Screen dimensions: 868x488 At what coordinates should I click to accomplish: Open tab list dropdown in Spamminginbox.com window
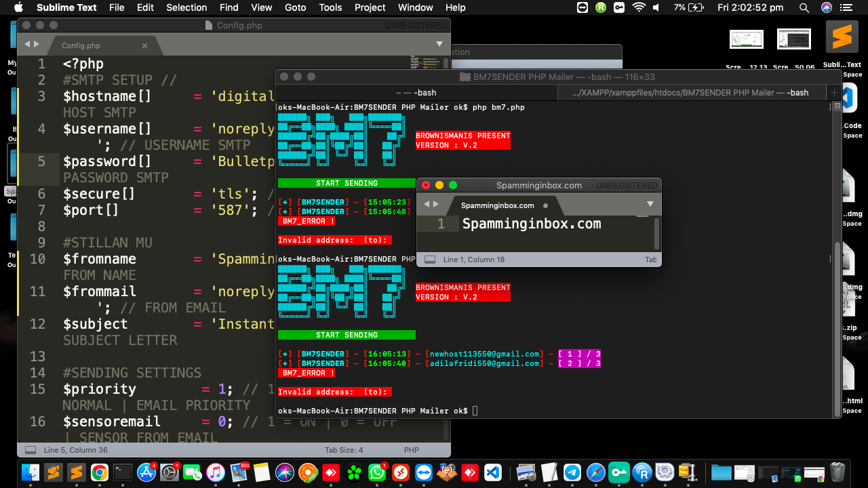pos(650,204)
